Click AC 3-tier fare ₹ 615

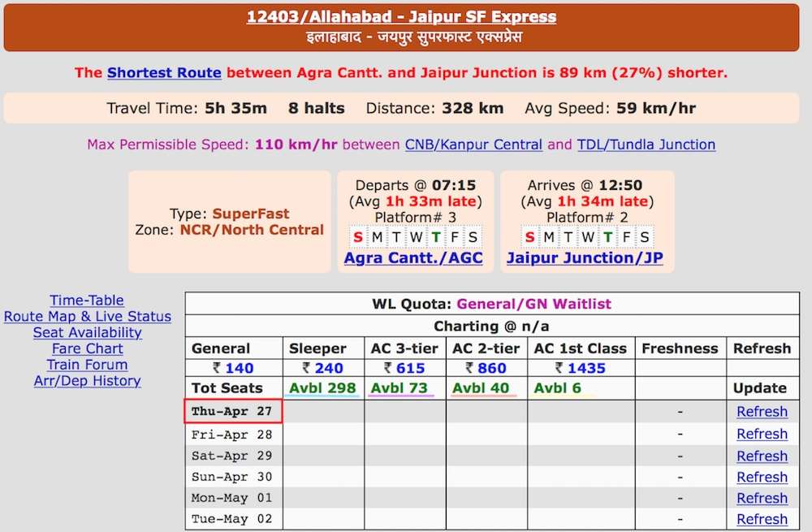(x=404, y=368)
